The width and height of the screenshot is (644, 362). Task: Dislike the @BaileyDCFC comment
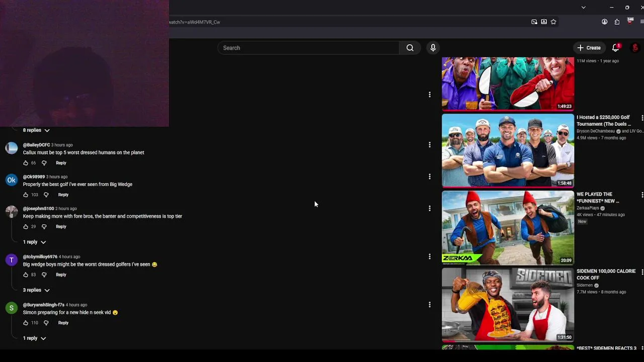pyautogui.click(x=44, y=163)
